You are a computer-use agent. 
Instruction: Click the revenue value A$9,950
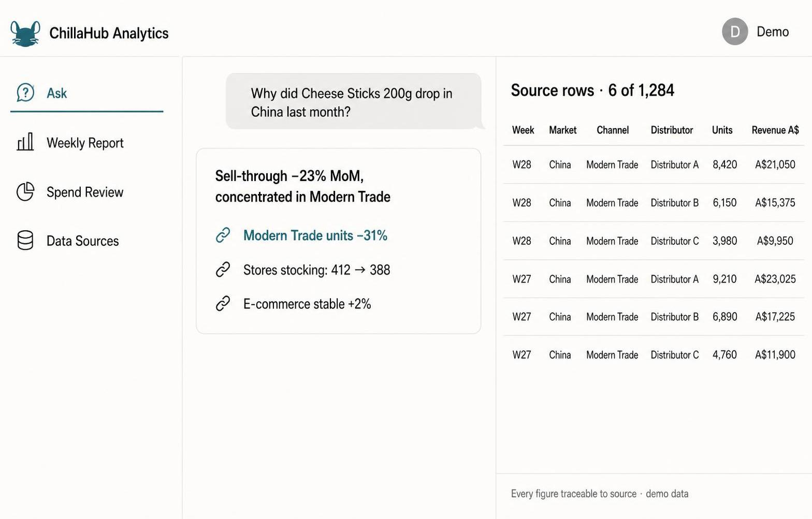point(775,241)
